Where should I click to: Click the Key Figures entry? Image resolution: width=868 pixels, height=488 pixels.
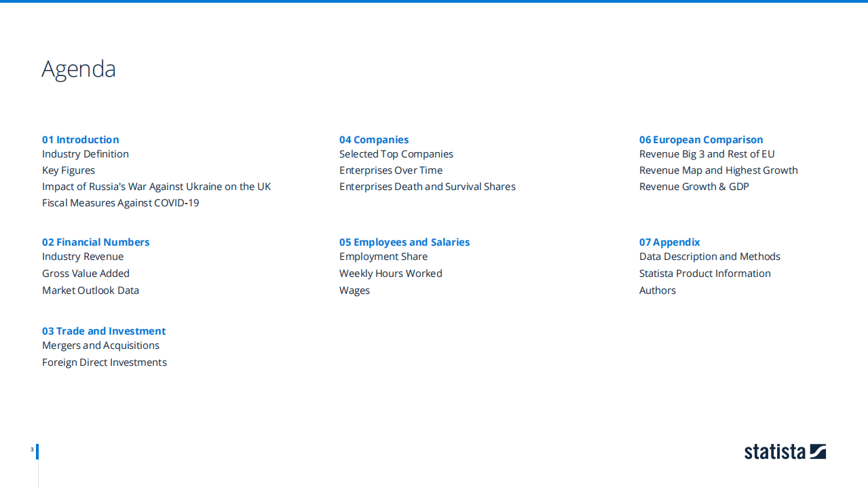pyautogui.click(x=69, y=170)
